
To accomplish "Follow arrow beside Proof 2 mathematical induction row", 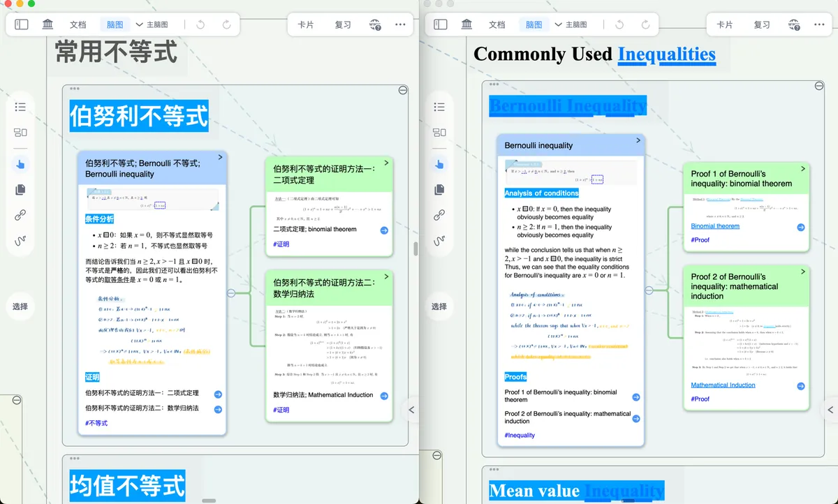I will 636,417.
